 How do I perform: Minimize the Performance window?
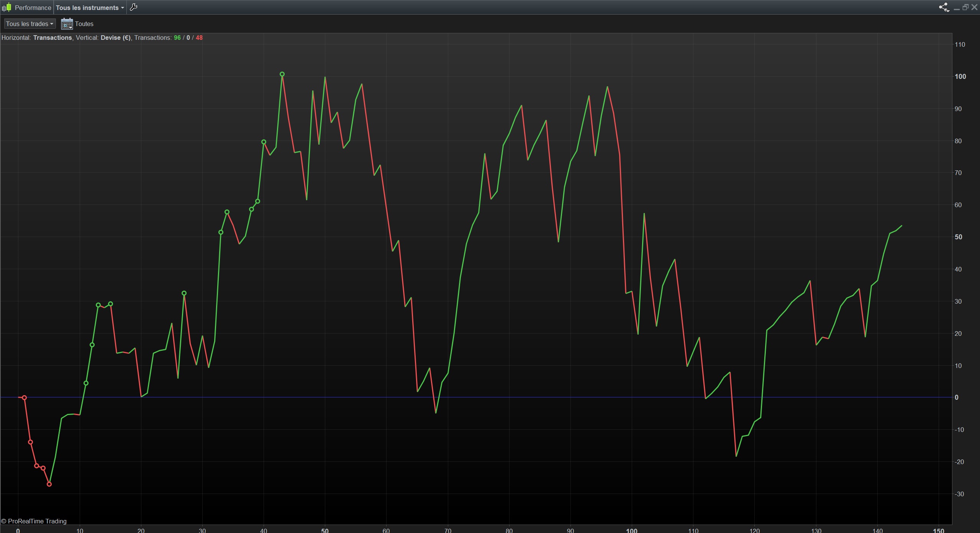956,8
